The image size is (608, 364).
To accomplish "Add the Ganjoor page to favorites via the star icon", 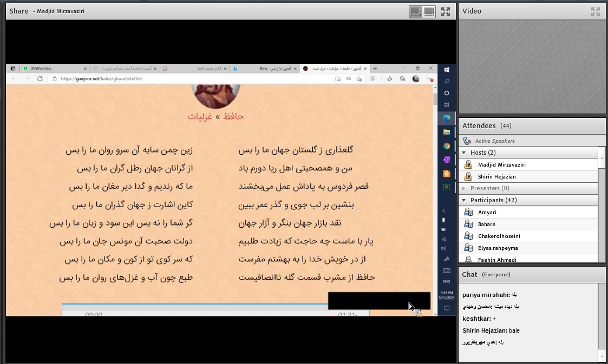I will (x=359, y=79).
